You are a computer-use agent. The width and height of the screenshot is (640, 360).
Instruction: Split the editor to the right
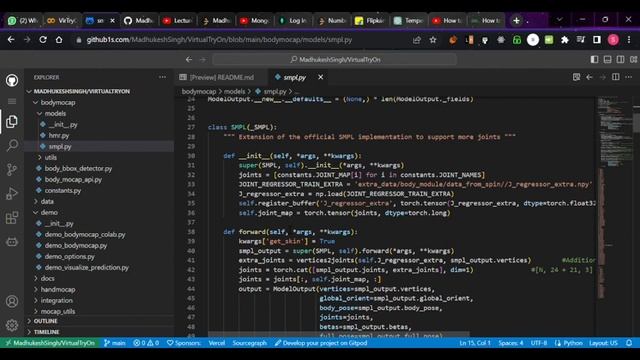click(x=616, y=77)
